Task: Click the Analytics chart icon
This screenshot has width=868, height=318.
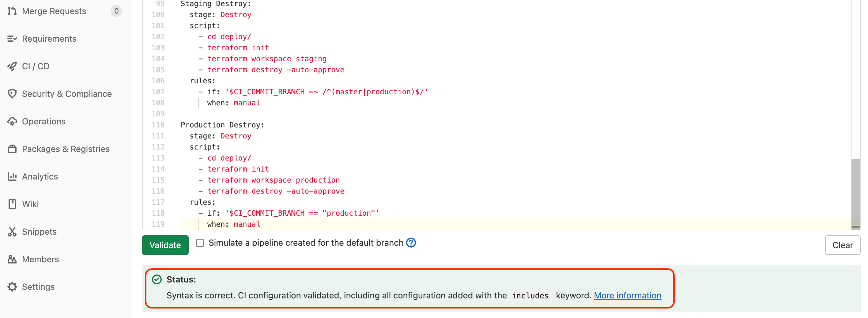Action: [x=12, y=176]
